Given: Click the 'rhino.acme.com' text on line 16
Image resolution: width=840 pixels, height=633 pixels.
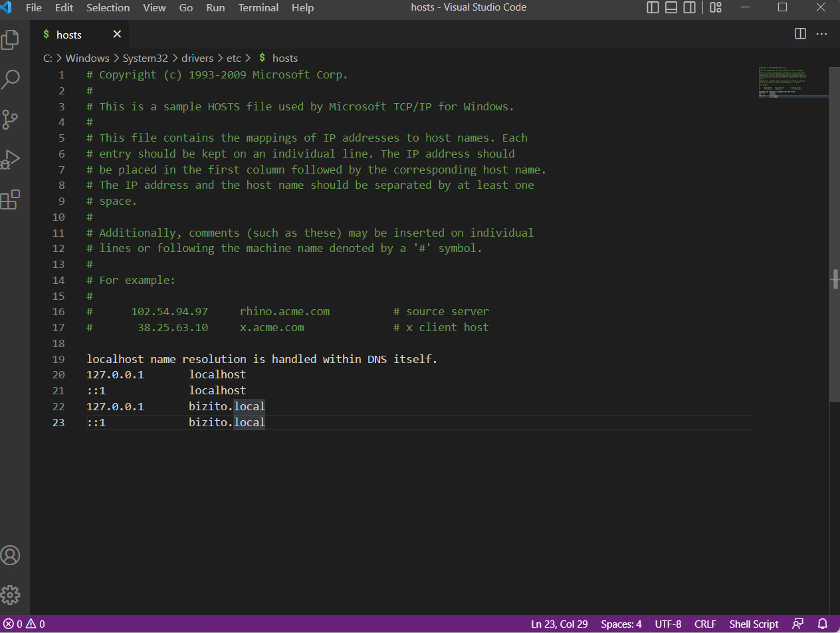Looking at the screenshot, I should pos(284,311).
